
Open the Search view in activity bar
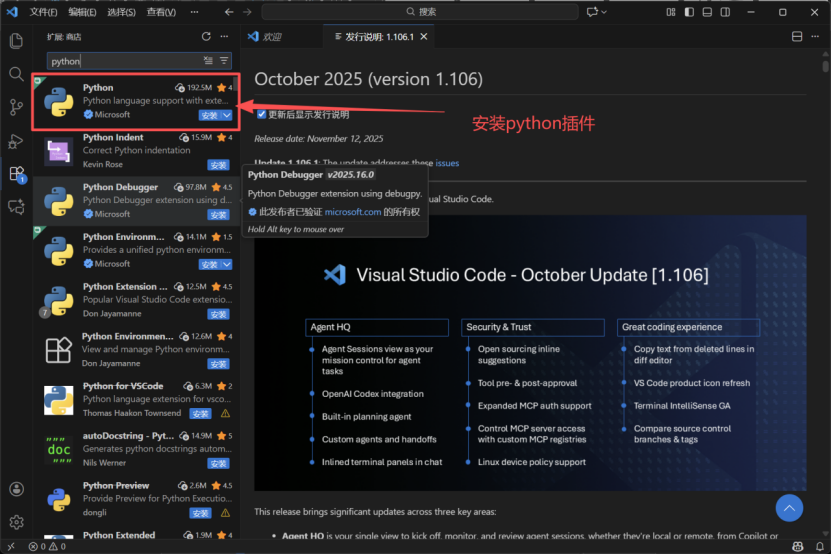point(16,74)
